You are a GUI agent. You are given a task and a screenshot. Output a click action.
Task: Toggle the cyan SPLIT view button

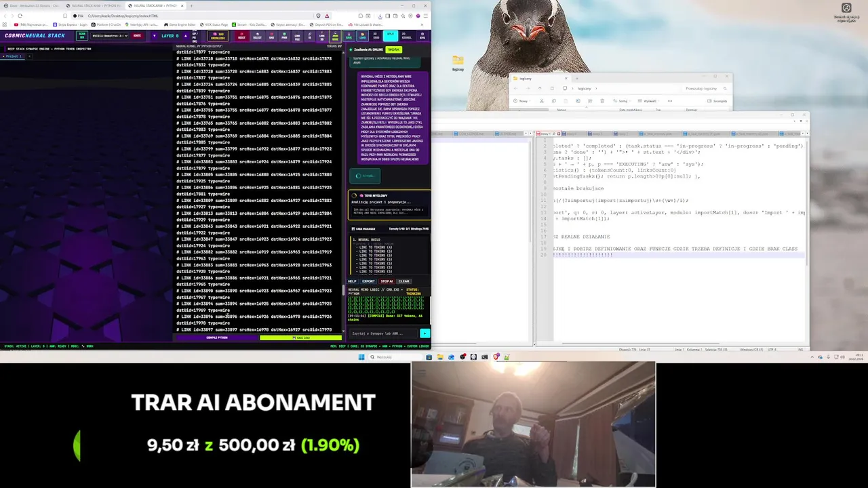point(391,36)
